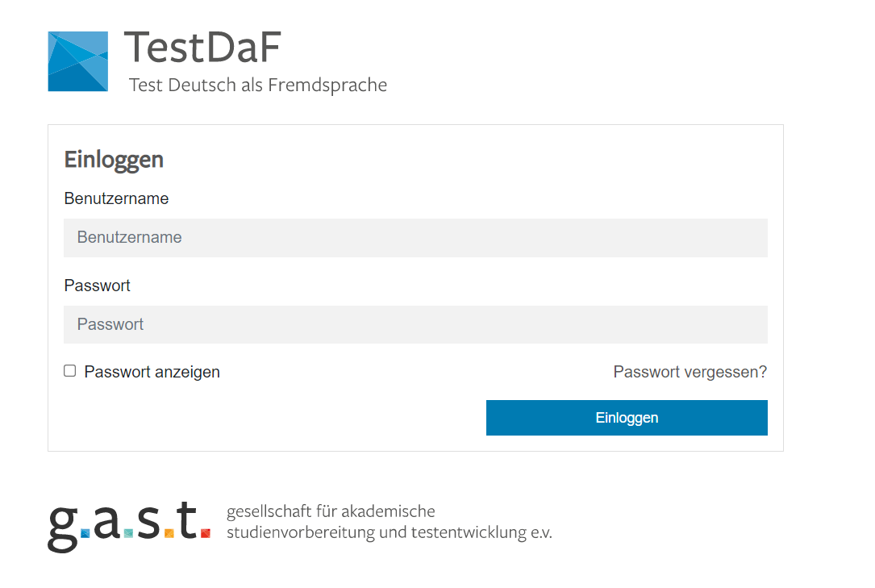
Task: Click the TestDaF title text
Action: pos(202,48)
